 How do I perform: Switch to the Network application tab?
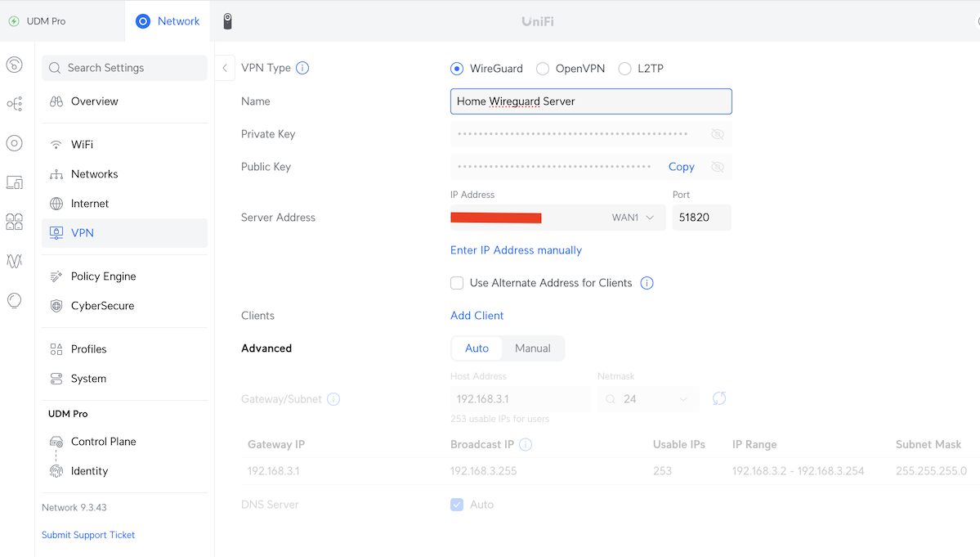[168, 21]
